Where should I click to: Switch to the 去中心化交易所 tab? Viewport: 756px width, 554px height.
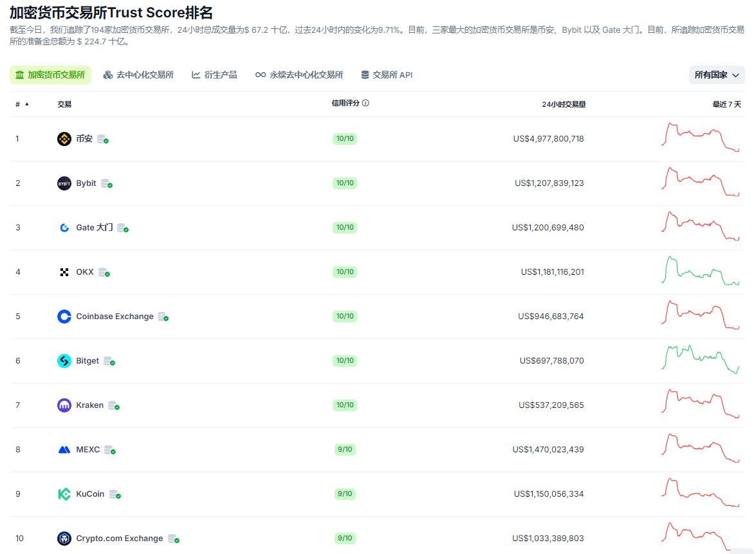click(138, 75)
